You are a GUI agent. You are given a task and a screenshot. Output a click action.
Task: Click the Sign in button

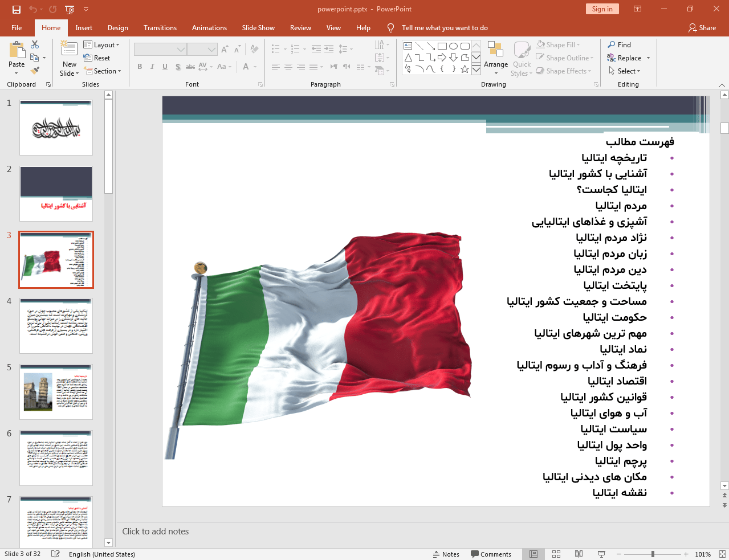pyautogui.click(x=602, y=9)
